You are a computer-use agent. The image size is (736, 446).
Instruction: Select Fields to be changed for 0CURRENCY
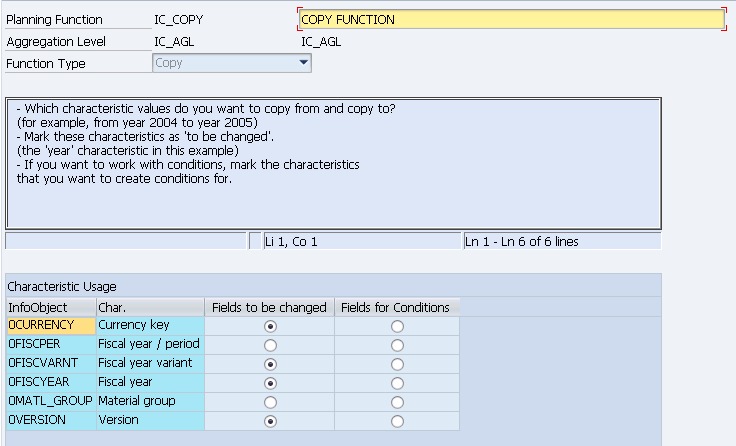[269, 326]
